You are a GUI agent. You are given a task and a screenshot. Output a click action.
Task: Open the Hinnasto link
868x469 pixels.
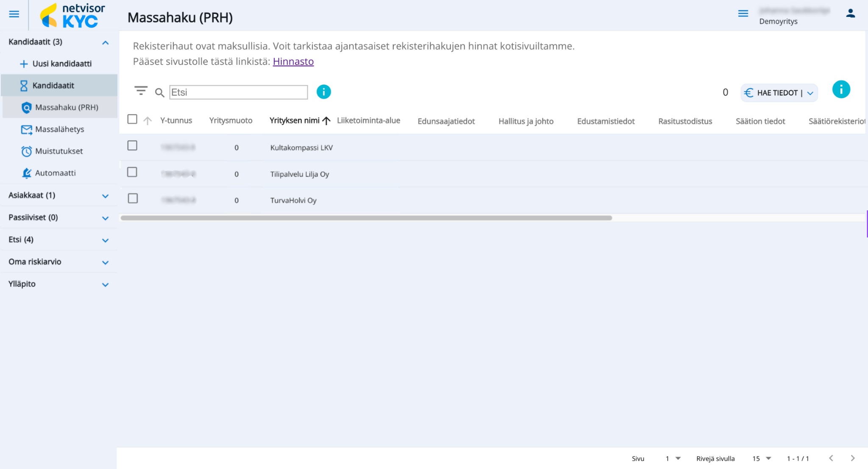coord(293,61)
